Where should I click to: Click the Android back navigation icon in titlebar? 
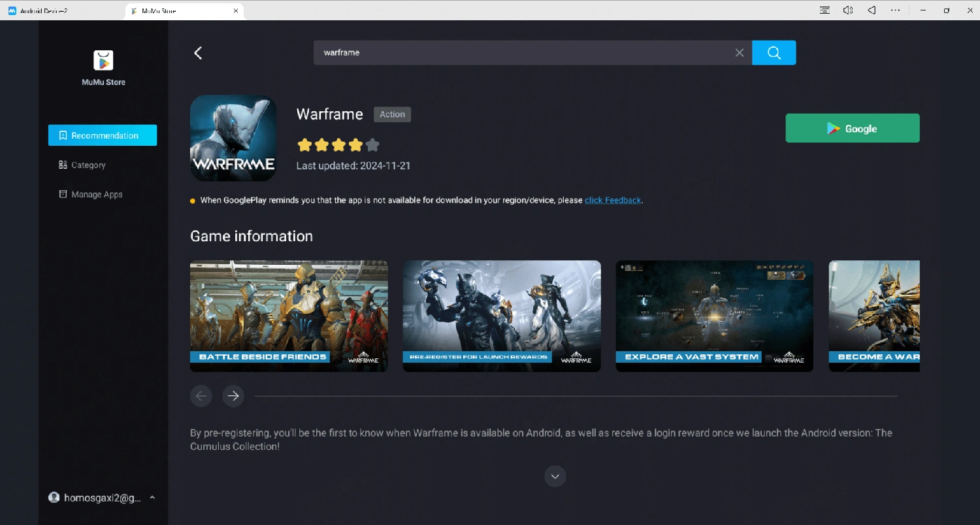[x=871, y=10]
